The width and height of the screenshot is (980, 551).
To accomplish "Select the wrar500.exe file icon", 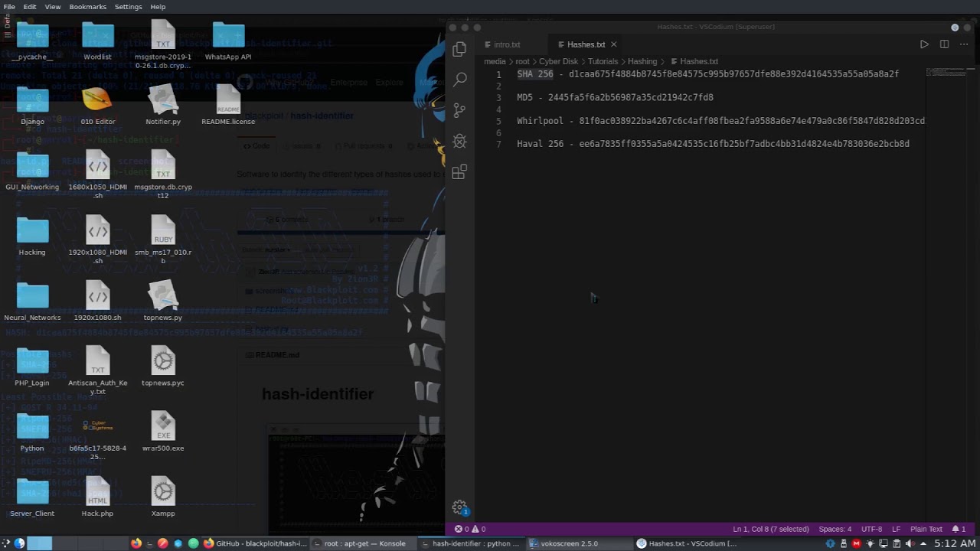I will pos(163,433).
